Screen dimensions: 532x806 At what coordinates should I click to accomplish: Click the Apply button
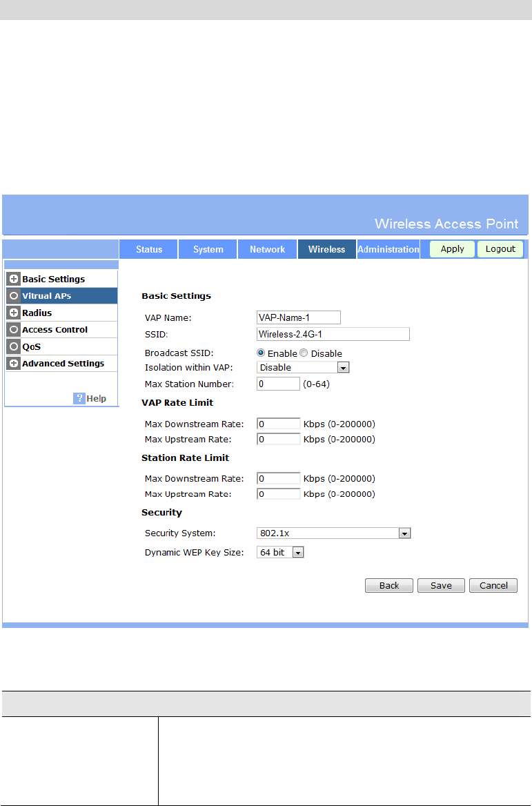tap(453, 249)
